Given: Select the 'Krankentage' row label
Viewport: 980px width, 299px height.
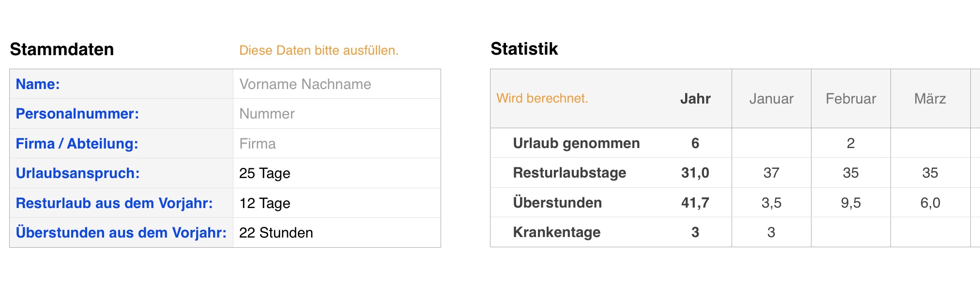Looking at the screenshot, I should [x=557, y=232].
